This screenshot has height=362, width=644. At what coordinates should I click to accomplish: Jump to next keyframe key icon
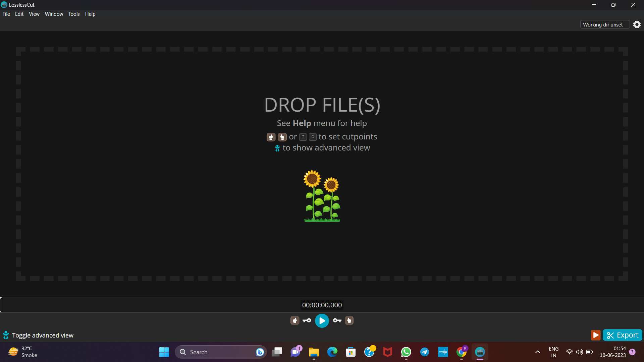(x=337, y=320)
